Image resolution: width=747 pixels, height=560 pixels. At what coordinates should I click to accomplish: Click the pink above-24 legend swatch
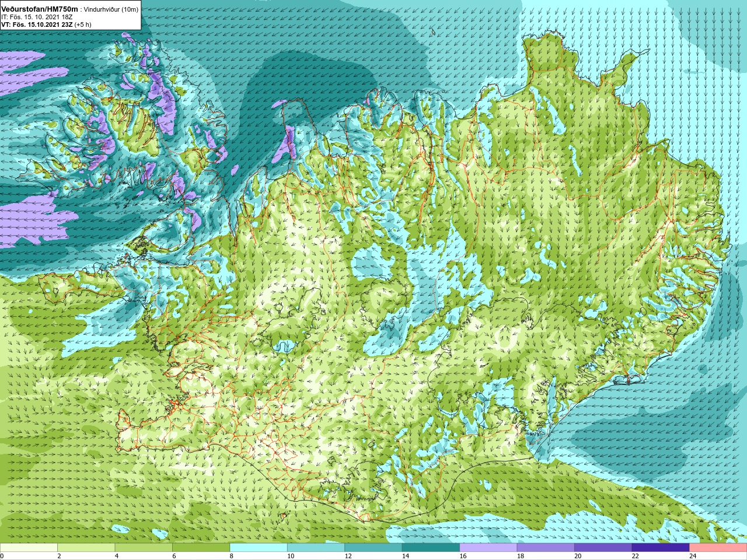tap(718, 548)
